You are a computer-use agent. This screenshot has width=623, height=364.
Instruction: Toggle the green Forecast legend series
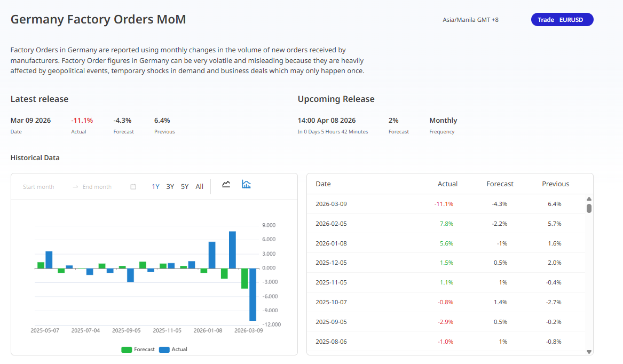pyautogui.click(x=138, y=350)
